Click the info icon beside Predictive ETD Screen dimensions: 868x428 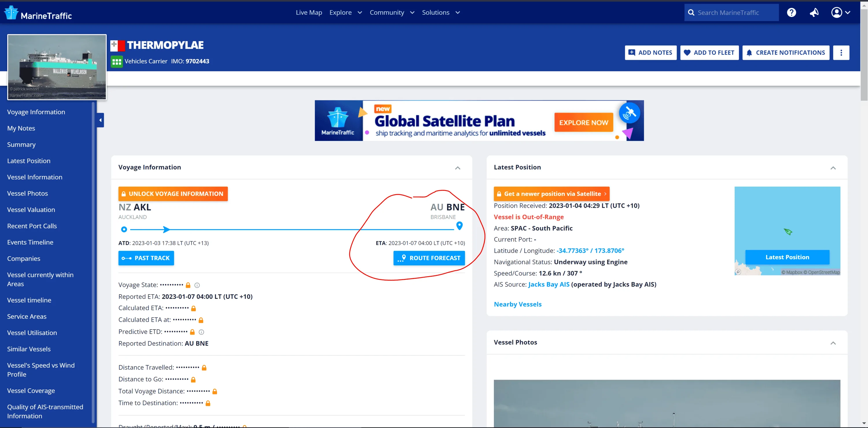click(201, 332)
